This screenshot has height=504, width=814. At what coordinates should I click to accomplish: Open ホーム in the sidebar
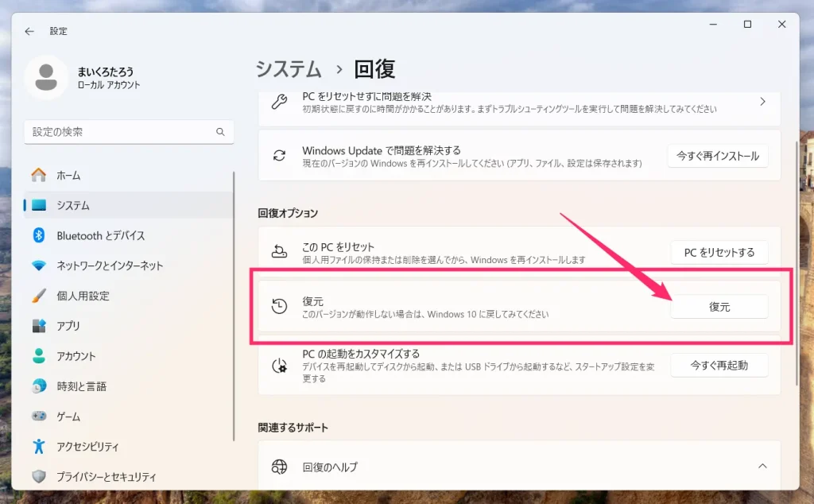click(x=128, y=175)
